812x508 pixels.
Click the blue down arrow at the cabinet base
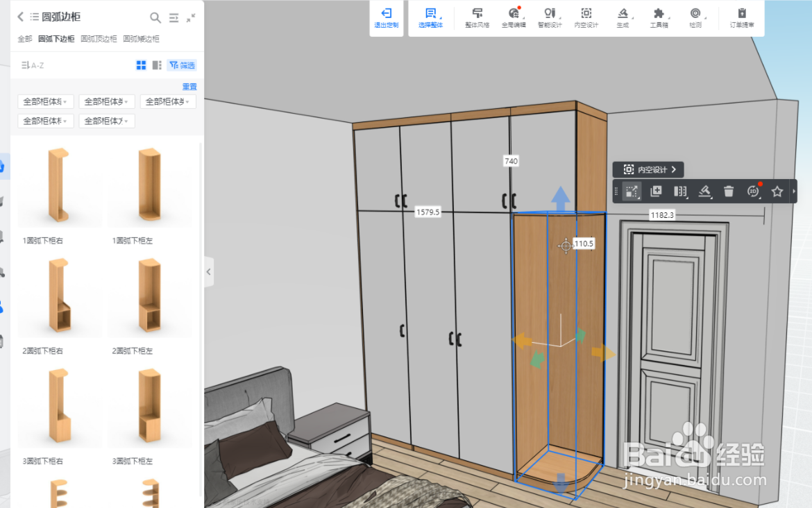pos(560,482)
